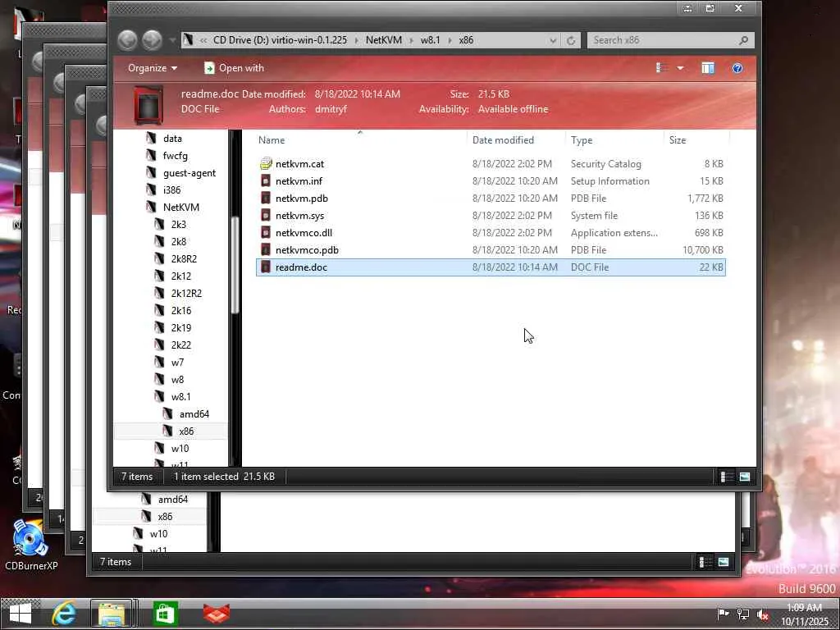Open recent locations dropdown beside Forward button
Viewport: 840px width, 630px height.
(172, 40)
